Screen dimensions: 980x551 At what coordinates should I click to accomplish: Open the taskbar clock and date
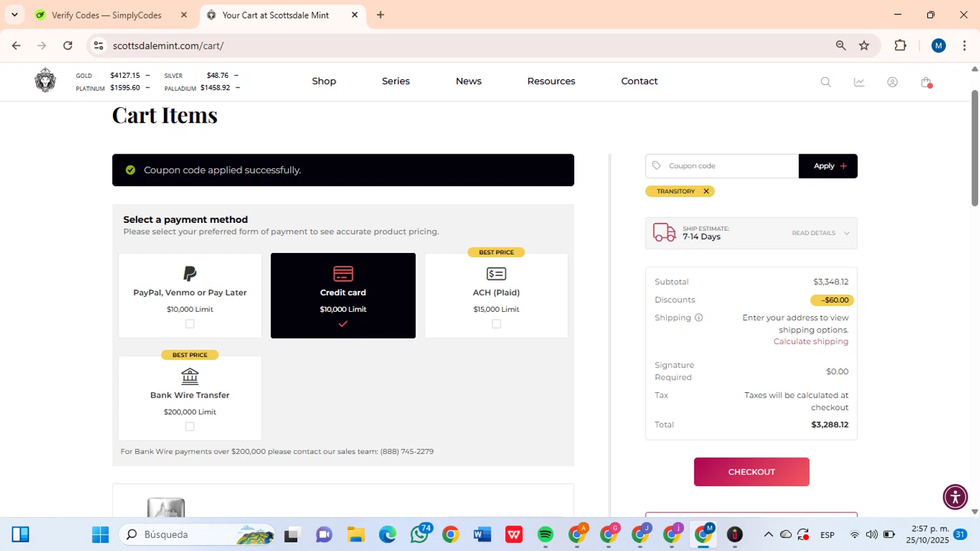coord(927,535)
